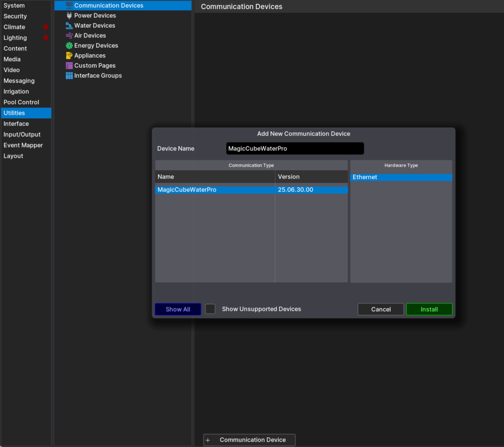Open the Security section

tap(26, 16)
